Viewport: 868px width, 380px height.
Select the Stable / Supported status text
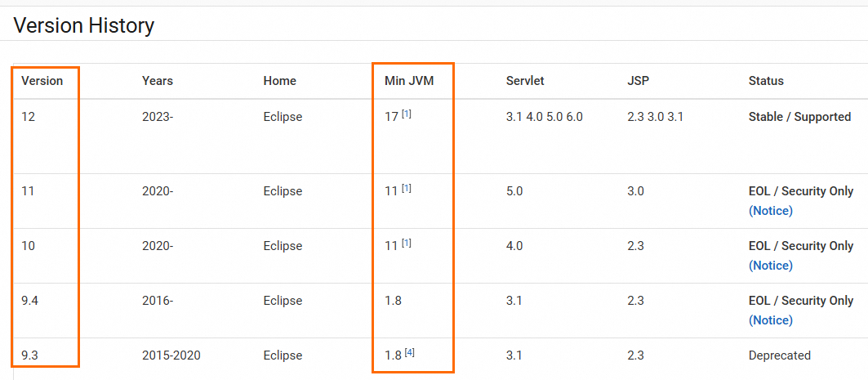pos(799,117)
